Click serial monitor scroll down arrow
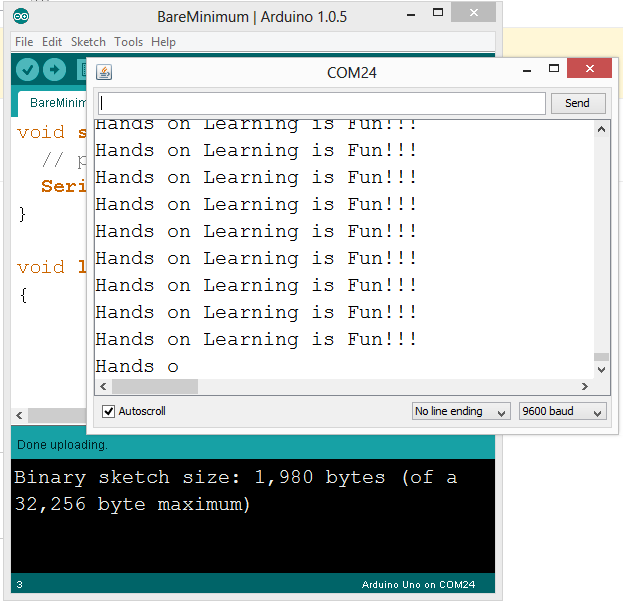 [602, 370]
